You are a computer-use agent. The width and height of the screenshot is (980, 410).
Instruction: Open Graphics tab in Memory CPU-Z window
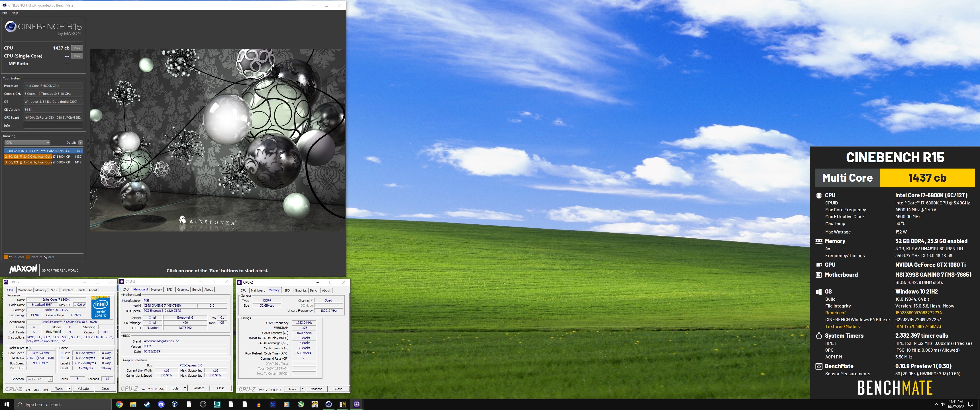click(301, 290)
